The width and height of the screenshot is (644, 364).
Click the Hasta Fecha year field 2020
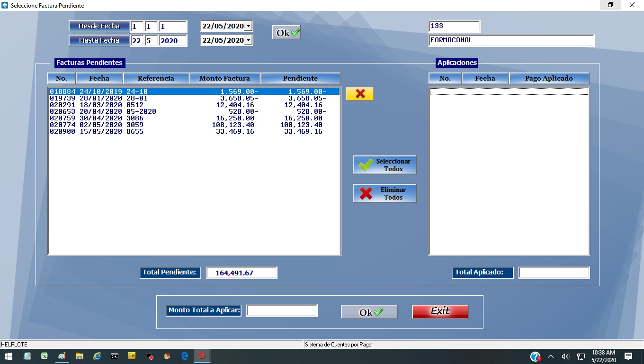[173, 41]
